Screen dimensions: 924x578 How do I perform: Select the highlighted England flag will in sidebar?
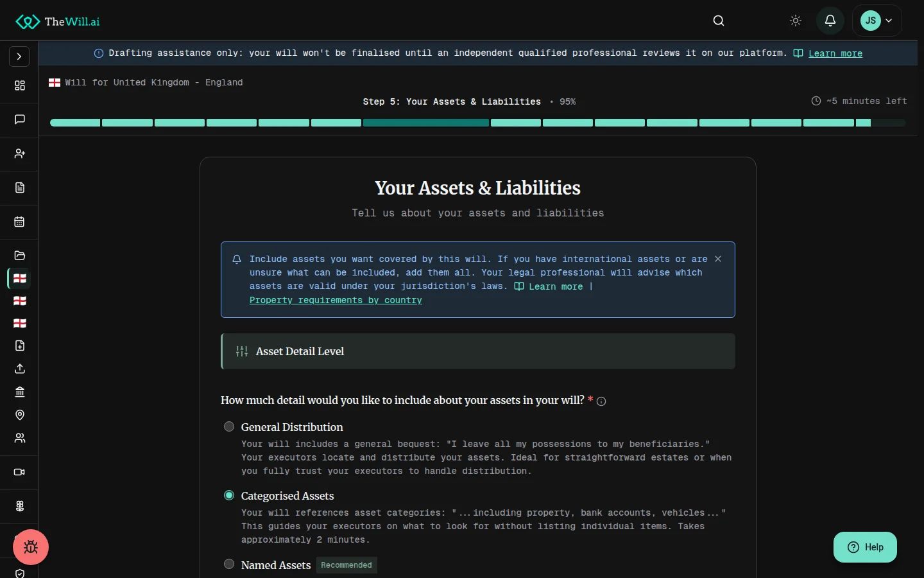point(19,278)
